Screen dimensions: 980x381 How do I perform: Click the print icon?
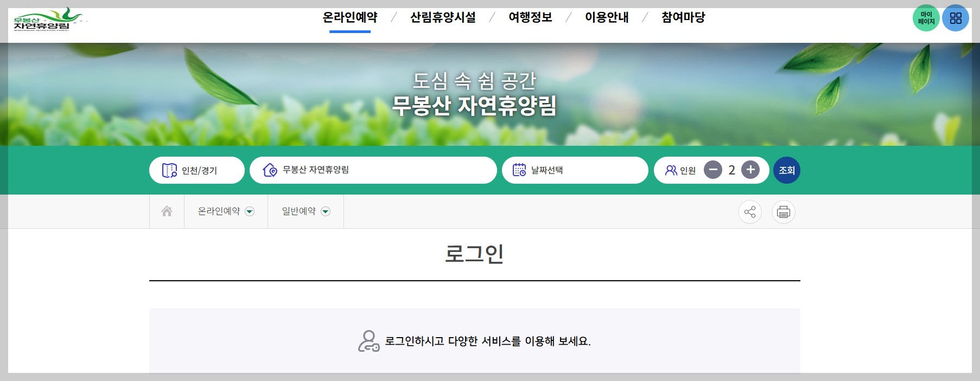(784, 212)
